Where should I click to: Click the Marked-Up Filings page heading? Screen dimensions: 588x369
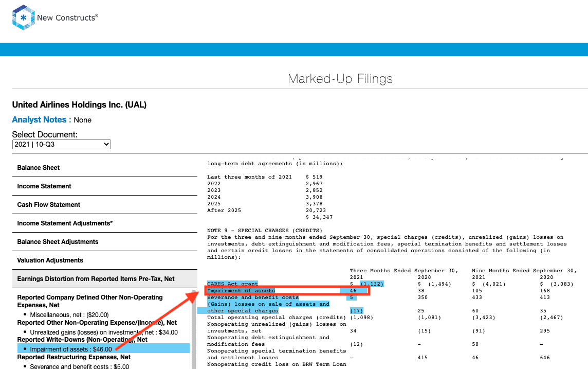(340, 78)
